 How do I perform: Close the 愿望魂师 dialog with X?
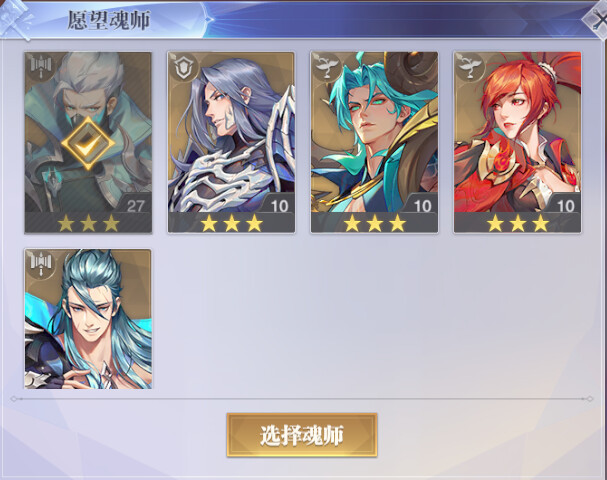click(x=596, y=19)
